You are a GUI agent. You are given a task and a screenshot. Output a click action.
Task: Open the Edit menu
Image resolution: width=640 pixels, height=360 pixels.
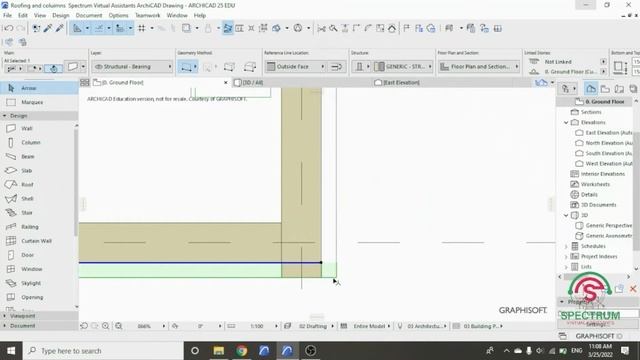click(x=23, y=16)
